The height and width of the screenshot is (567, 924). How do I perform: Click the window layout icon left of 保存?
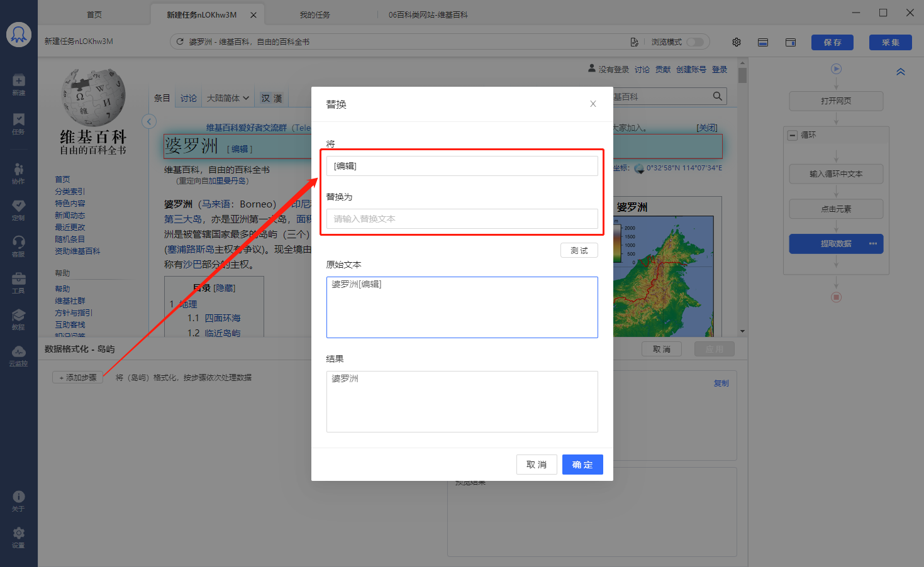pos(791,42)
